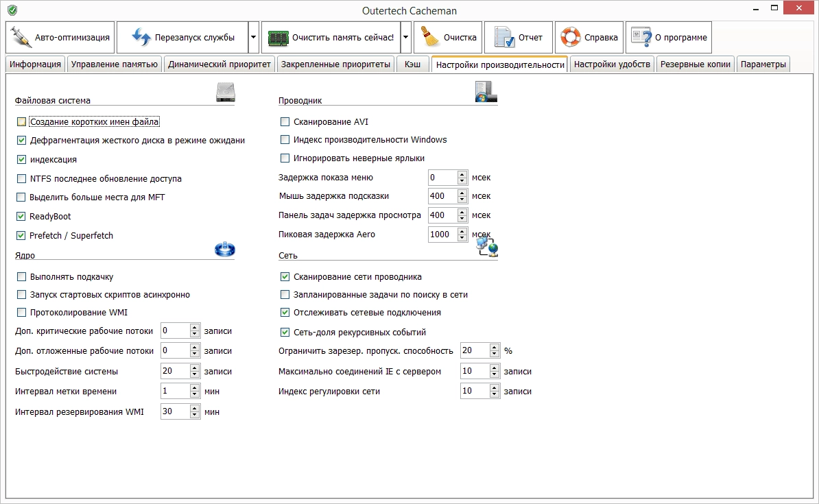819x504 pixels.
Task: Click stepper for Доп. отложенные рабочие потоки
Action: [x=195, y=350]
